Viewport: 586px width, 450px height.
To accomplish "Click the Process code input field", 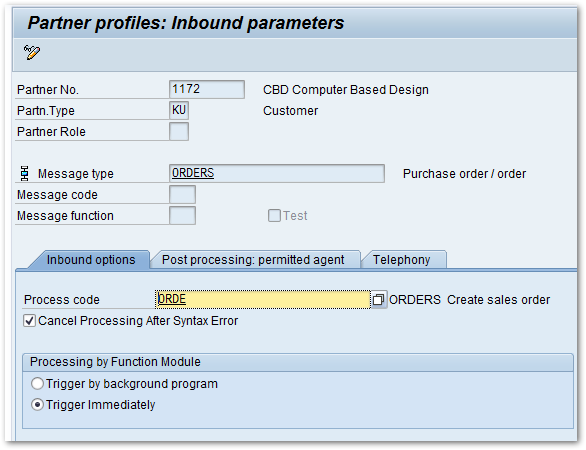I will tap(263, 299).
